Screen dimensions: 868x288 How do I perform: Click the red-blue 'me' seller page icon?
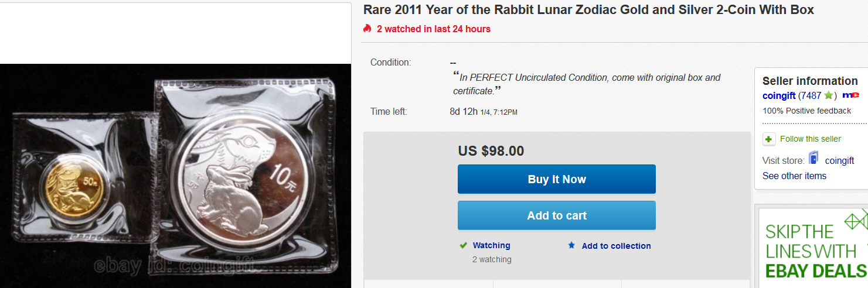pos(850,95)
